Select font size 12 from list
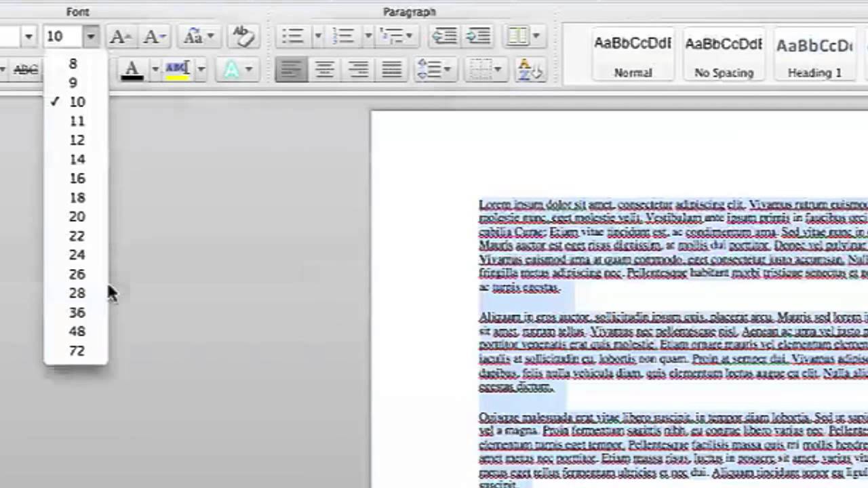The height and width of the screenshot is (488, 868). [76, 140]
